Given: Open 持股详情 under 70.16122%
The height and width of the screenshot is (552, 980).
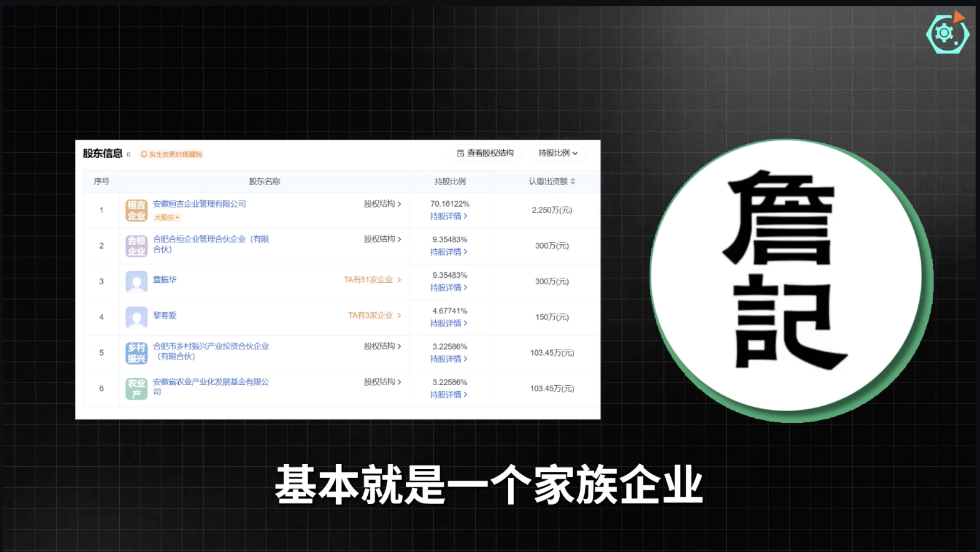Looking at the screenshot, I should point(449,216).
